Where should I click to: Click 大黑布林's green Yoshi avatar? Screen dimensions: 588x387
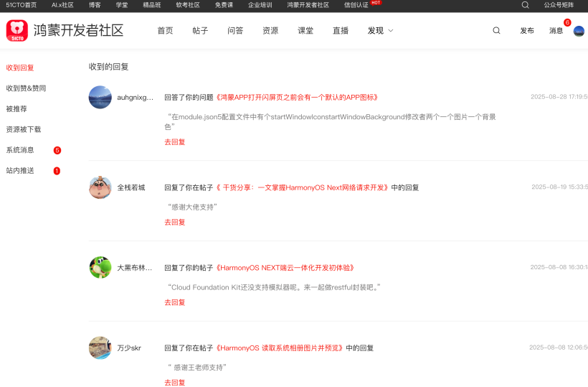click(100, 267)
